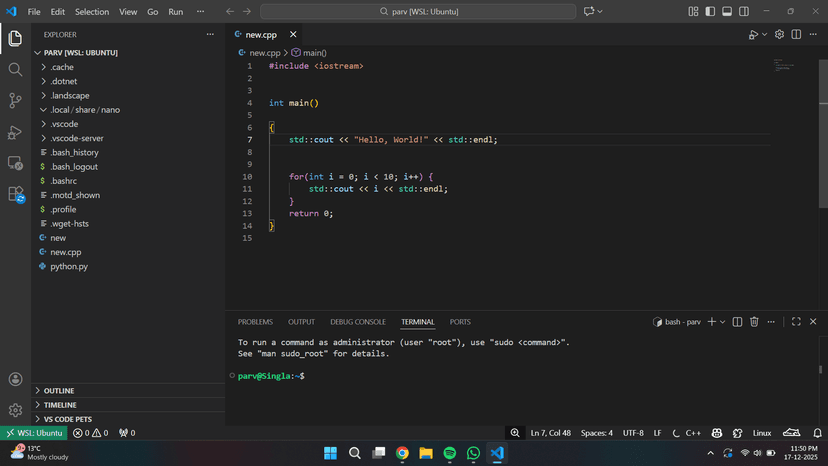Open Remote Explorer in the activity bar
Viewport: 828px width, 466px height.
point(15,162)
